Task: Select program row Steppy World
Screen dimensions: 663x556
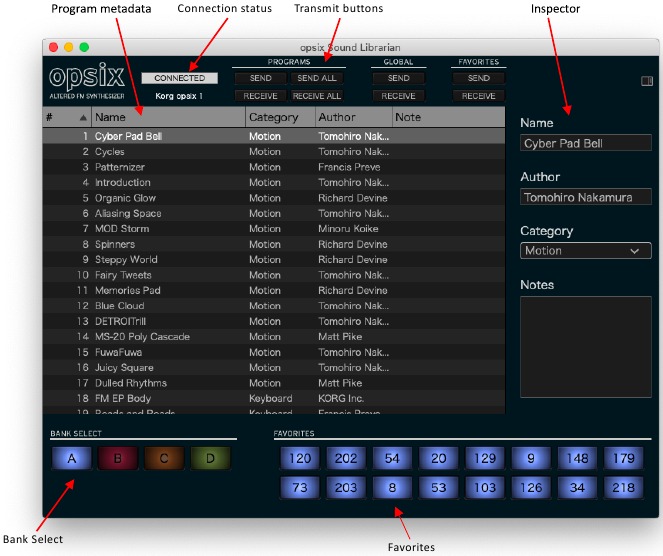Action: [x=274, y=260]
